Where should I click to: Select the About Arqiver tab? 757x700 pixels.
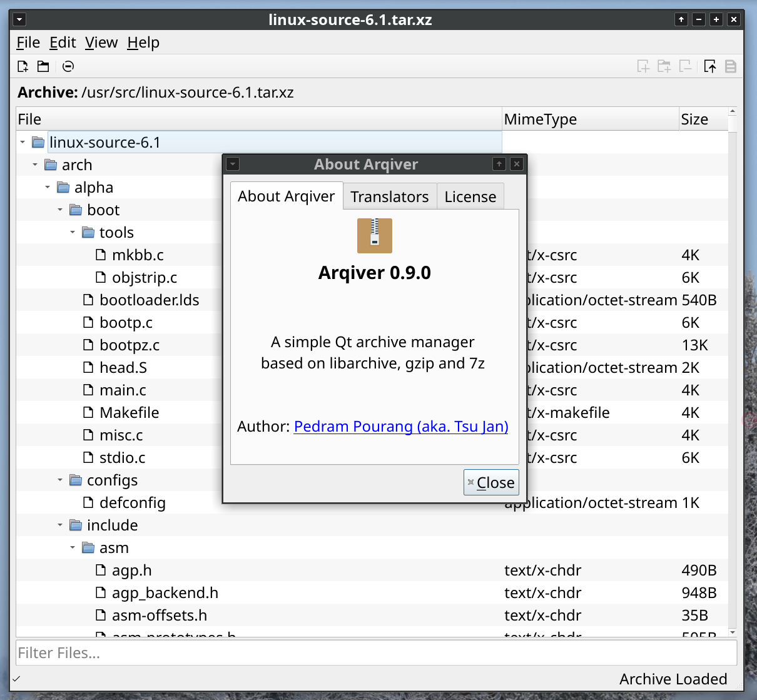[x=287, y=196]
